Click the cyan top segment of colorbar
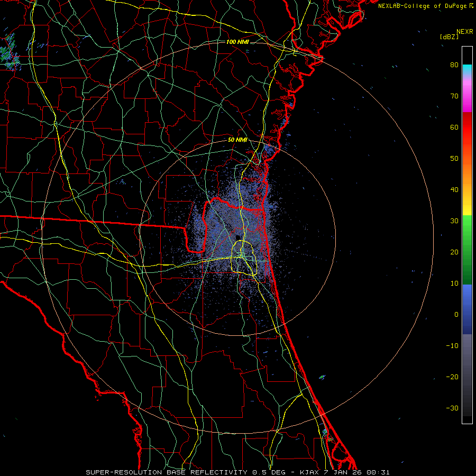Viewport: 476px width, 476px height. (467, 69)
